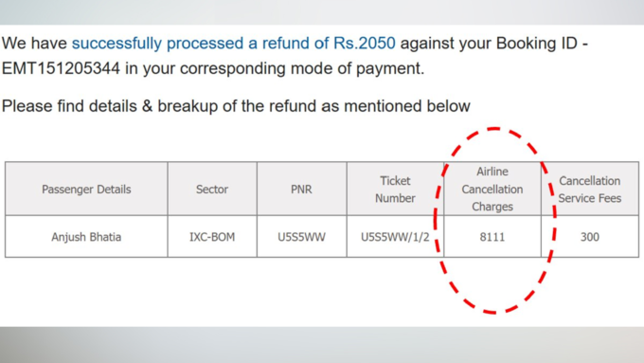Click the IXC-BOM sector cell
The height and width of the screenshot is (363, 644).
point(212,237)
